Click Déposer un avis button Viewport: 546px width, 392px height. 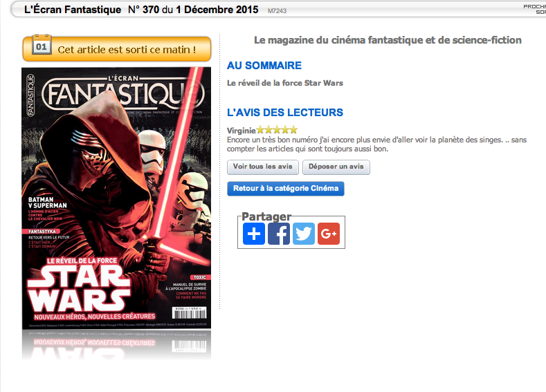click(336, 167)
